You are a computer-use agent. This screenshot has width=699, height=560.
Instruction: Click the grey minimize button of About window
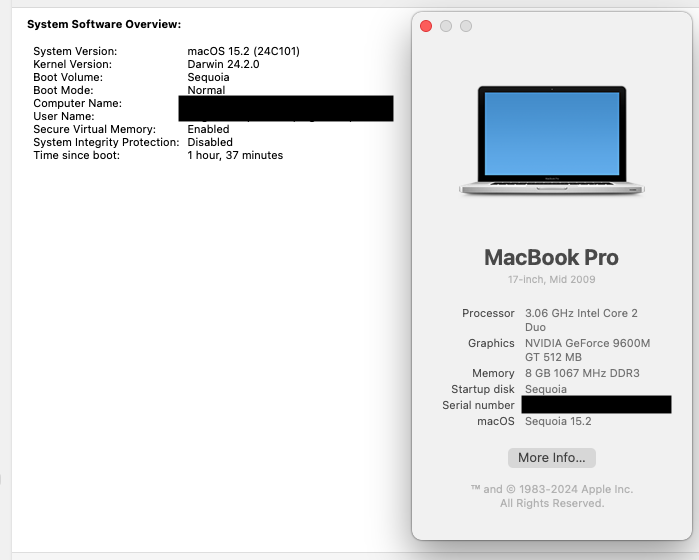[x=446, y=26]
